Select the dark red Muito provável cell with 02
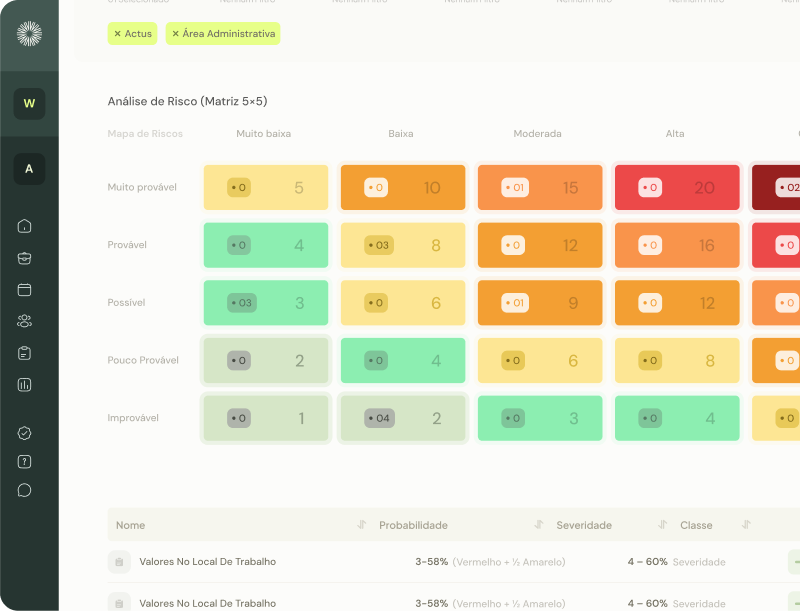Image resolution: width=800 pixels, height=611 pixels. (x=776, y=188)
